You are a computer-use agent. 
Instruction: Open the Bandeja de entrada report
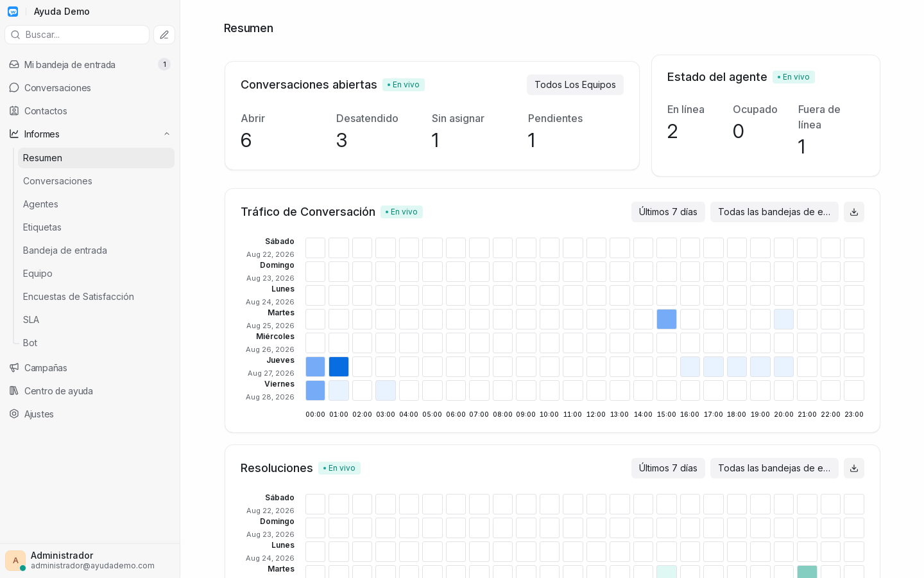tap(96, 250)
